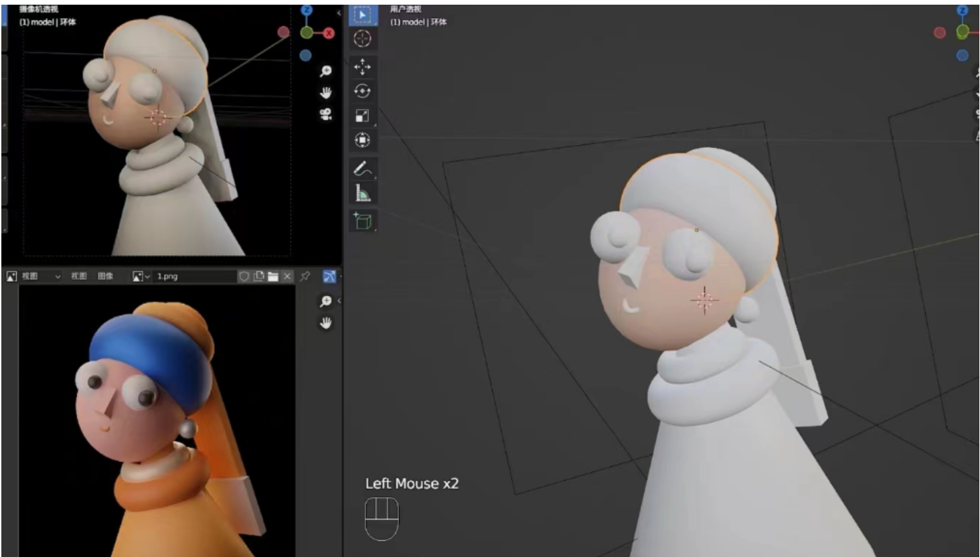Click zoom magnifier in camera viewport
The height and width of the screenshot is (557, 980).
click(326, 72)
